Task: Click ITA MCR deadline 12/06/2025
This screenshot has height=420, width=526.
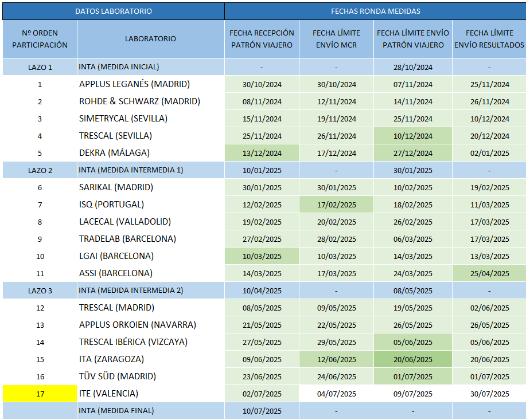Action: 336,359
